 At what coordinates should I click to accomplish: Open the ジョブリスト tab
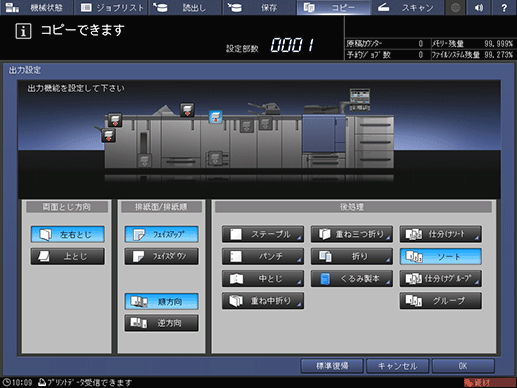[112, 7]
